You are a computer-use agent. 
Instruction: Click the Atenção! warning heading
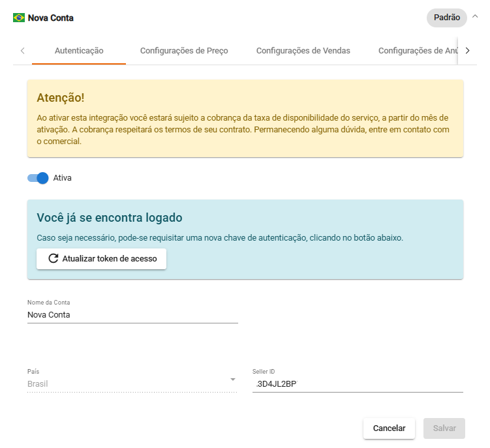click(61, 98)
